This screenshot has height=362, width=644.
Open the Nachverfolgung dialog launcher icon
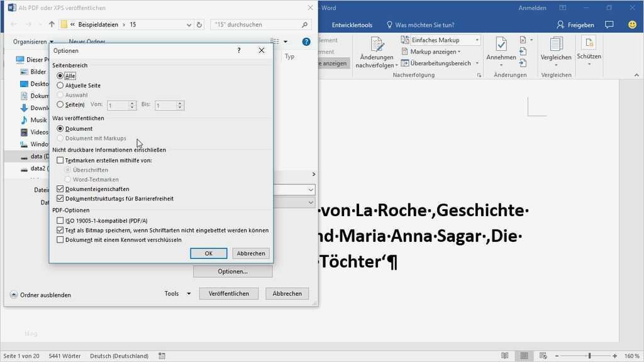click(x=479, y=75)
